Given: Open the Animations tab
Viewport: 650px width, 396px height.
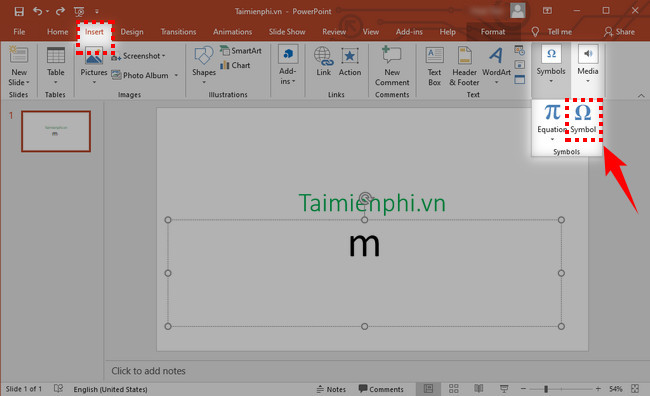Looking at the screenshot, I should 233,32.
